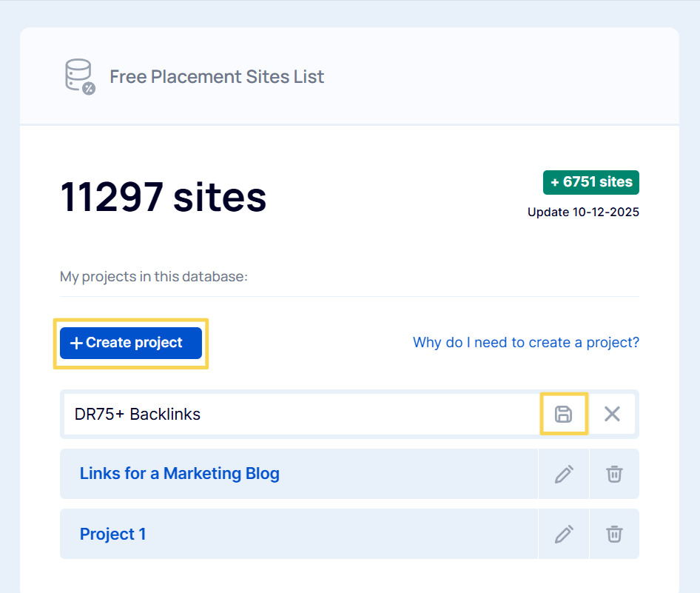700x593 pixels.
Task: Open the Links for a Marketing Blog project
Action: click(179, 474)
